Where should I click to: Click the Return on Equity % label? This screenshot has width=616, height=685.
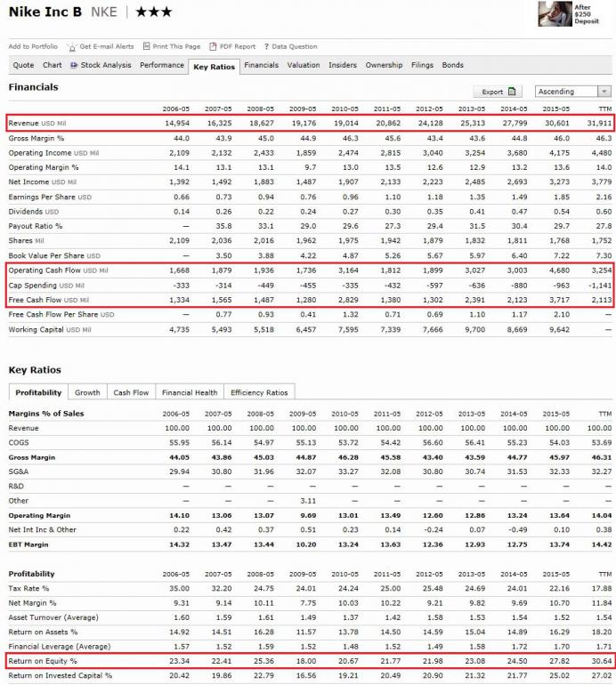coord(43,661)
